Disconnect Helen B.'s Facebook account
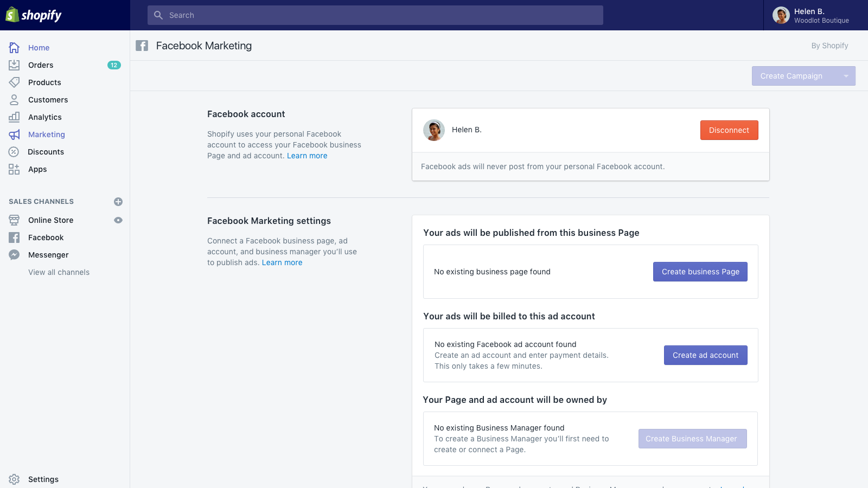The height and width of the screenshot is (488, 868). tap(729, 130)
